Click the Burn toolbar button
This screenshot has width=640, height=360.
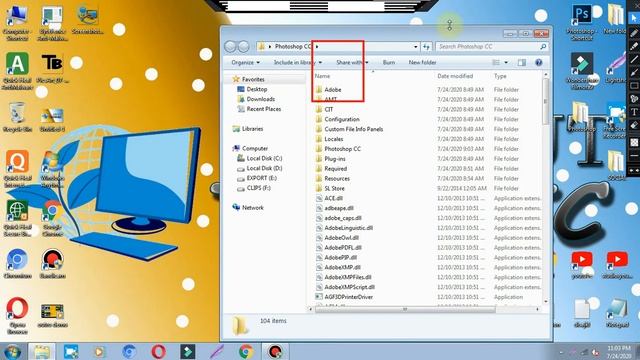click(389, 62)
